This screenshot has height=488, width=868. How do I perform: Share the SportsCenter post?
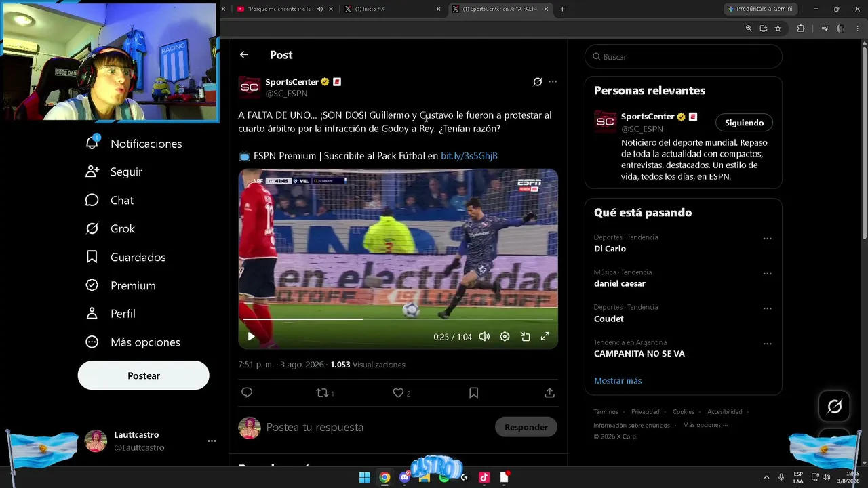[x=550, y=392]
